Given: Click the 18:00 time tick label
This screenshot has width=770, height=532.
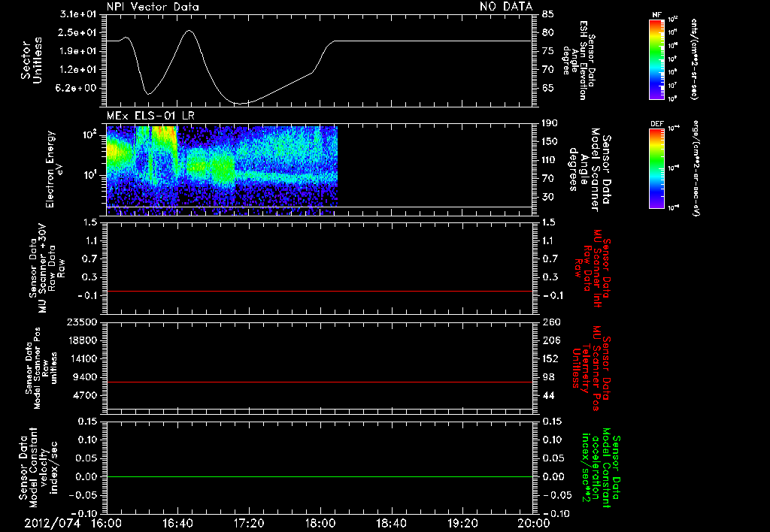Looking at the screenshot, I should [320, 523].
